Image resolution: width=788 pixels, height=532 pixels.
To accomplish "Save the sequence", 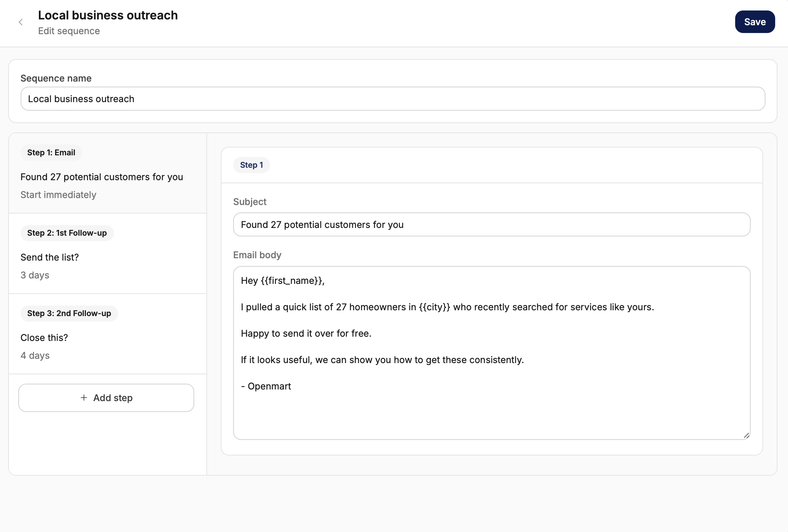I will [x=755, y=22].
